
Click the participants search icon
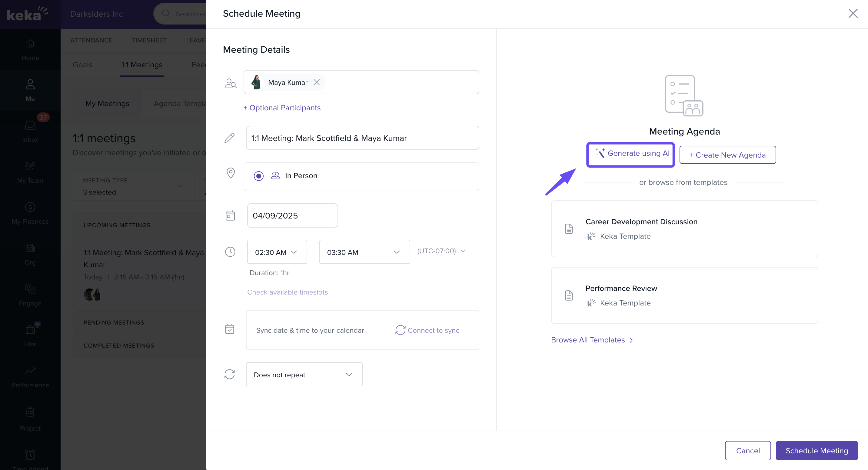pyautogui.click(x=231, y=83)
